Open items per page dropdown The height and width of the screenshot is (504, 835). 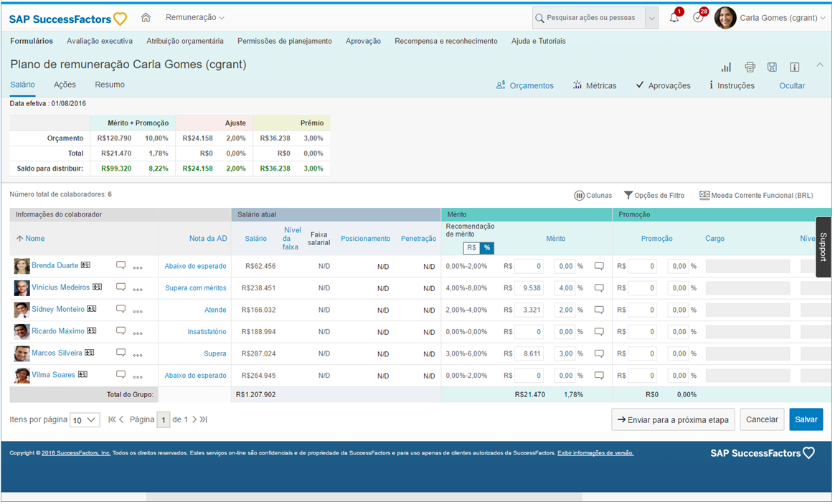(x=85, y=420)
